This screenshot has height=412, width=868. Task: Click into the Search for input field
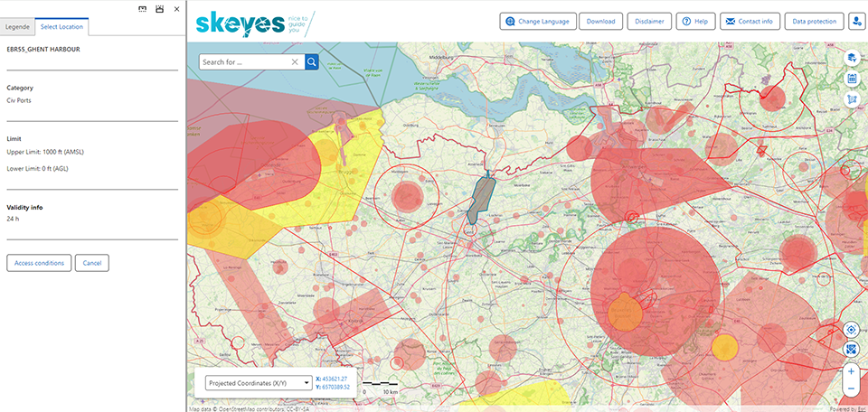(x=244, y=61)
